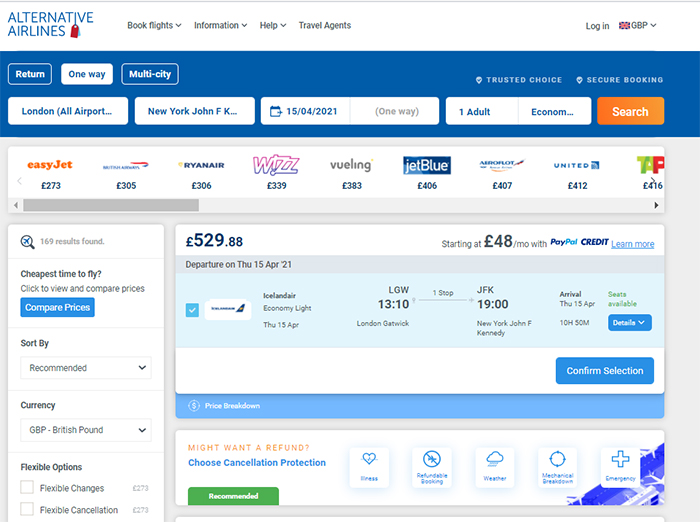Select the Ryanair airline logo

(x=201, y=165)
